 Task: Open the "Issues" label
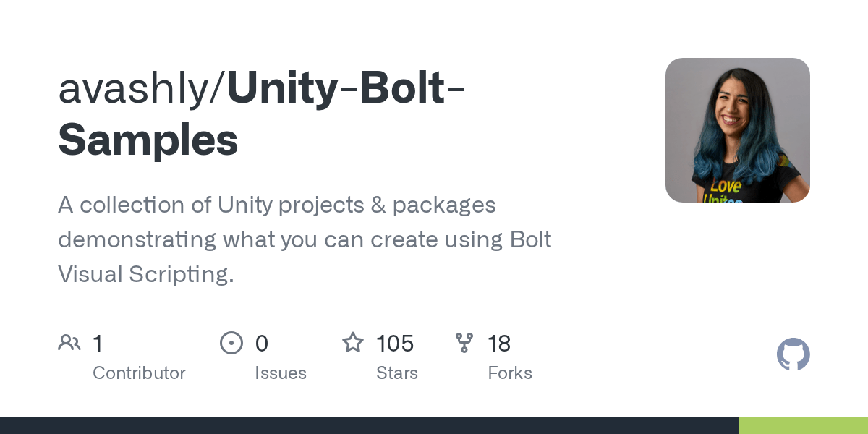click(x=280, y=373)
